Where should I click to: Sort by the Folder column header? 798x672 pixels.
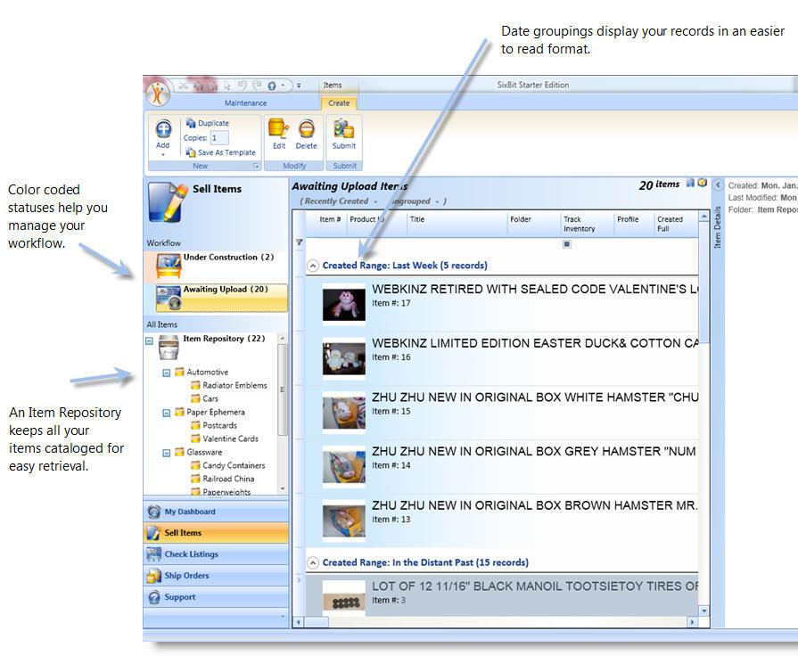534,224
